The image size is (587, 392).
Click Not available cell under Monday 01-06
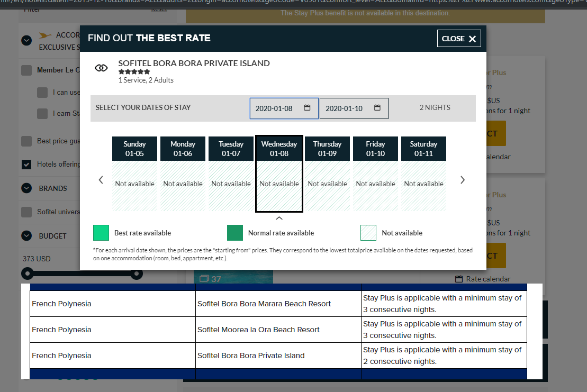183,186
